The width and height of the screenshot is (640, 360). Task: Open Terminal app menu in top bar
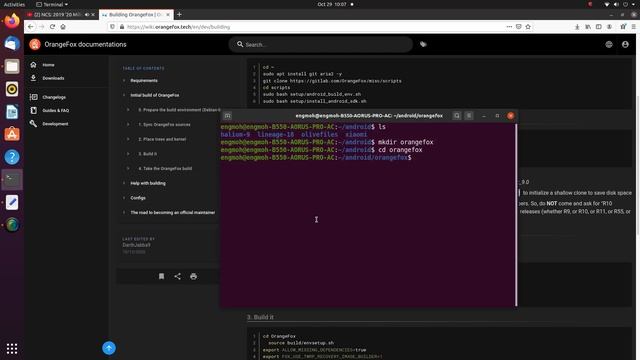pyautogui.click(x=52, y=4)
